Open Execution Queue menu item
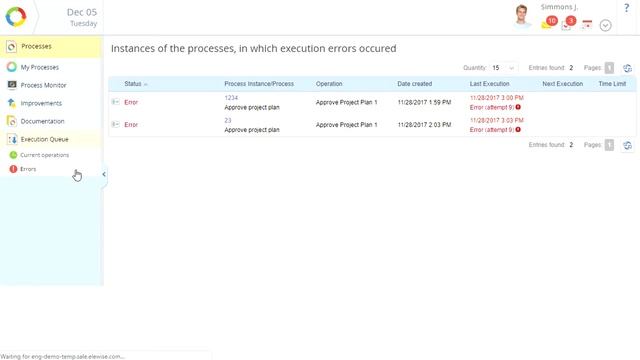Screen dimensions: 640x360 [44, 139]
